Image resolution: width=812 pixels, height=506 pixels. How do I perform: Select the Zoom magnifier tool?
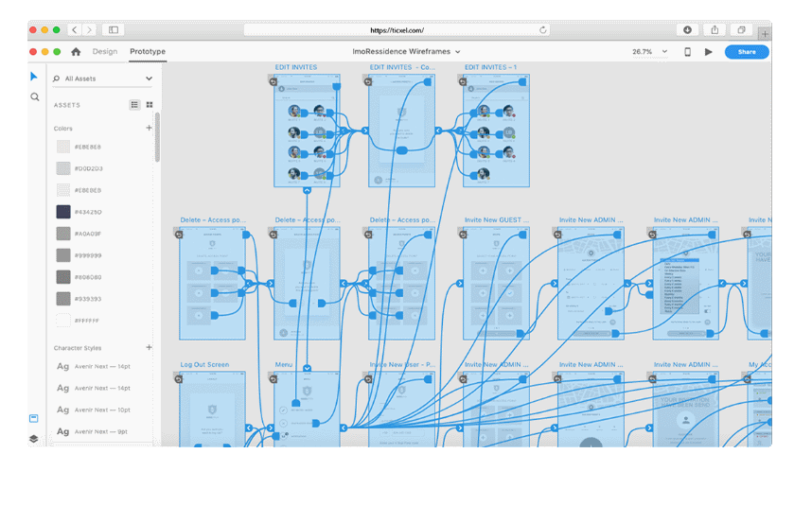pos(35,96)
